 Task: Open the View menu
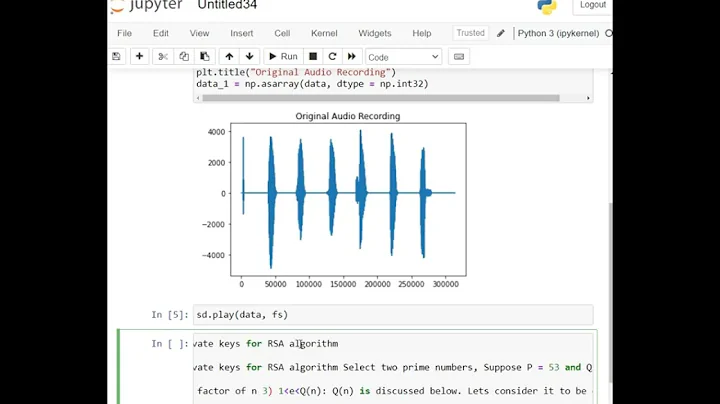pyautogui.click(x=199, y=33)
